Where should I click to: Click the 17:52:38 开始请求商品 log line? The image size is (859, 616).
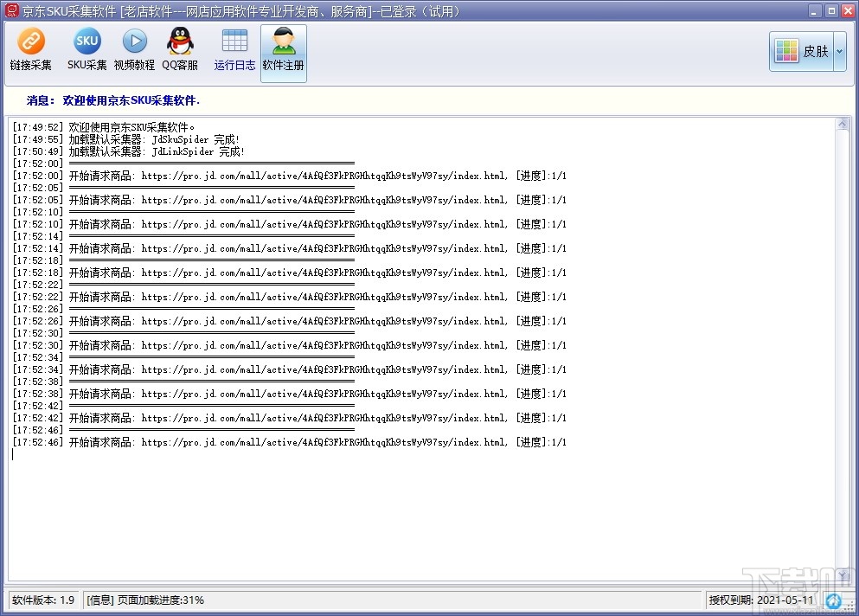point(289,393)
